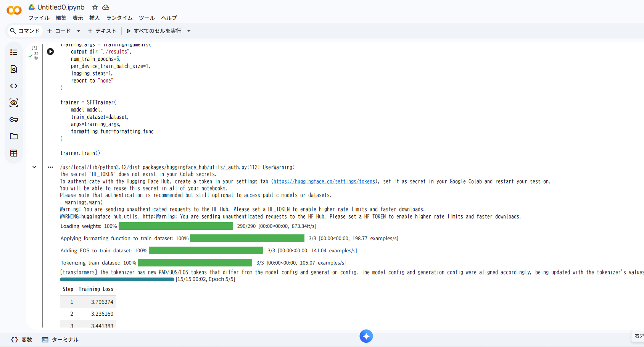The height and width of the screenshot is (347, 644).
Task: Click the Adding EOS progress bar
Action: pos(206,250)
